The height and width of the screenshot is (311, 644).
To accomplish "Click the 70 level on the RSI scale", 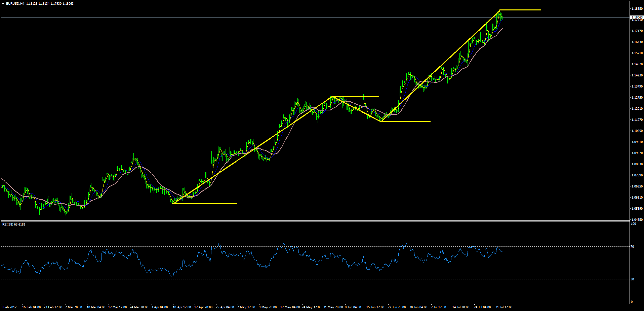I will pos(632,247).
